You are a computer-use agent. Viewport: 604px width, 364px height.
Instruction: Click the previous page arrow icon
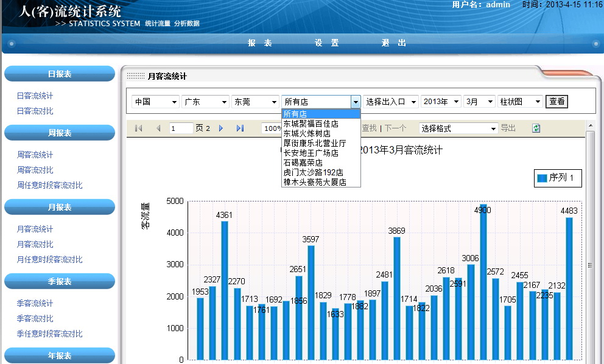pyautogui.click(x=158, y=128)
